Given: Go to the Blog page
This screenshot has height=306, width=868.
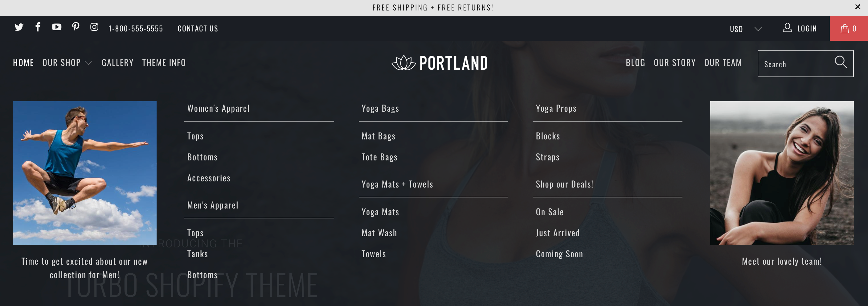Looking at the screenshot, I should tap(635, 63).
